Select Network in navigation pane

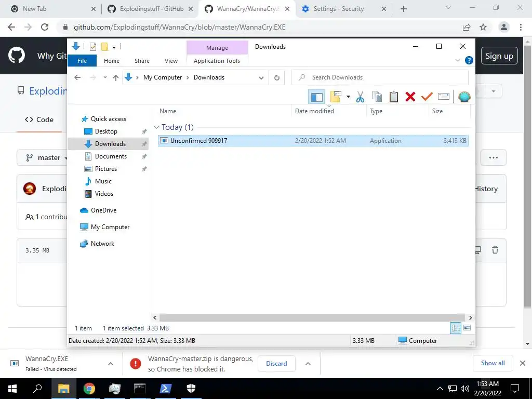[102, 244]
